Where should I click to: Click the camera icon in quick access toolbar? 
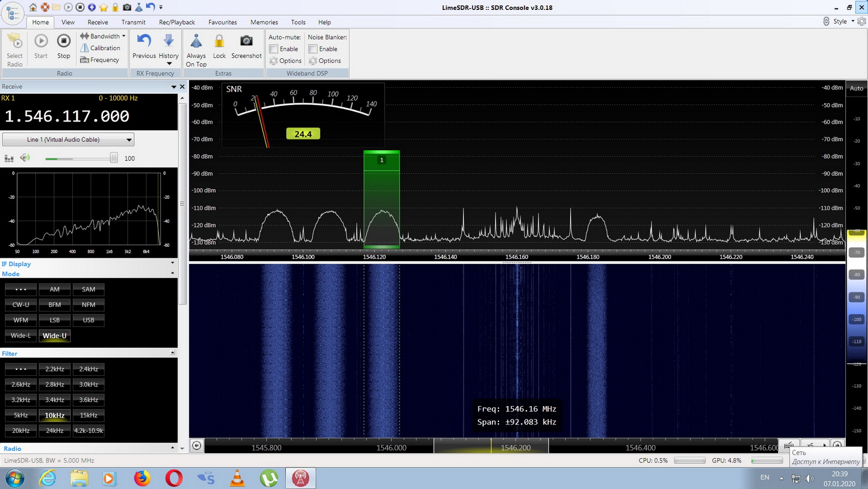coord(127,7)
